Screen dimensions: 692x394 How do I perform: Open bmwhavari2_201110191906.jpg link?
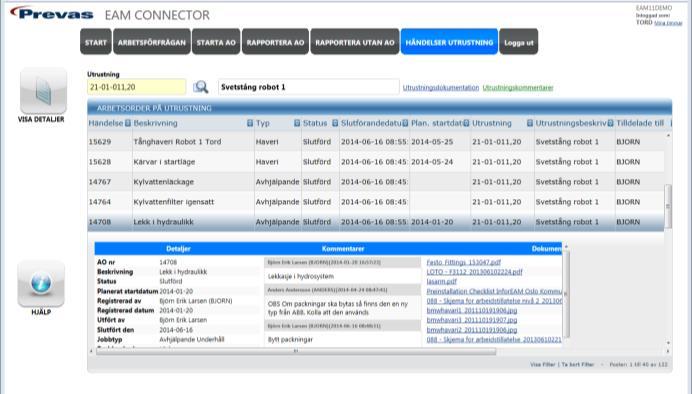(472, 330)
